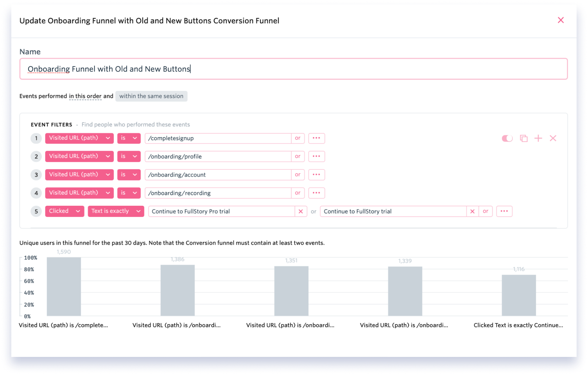
Task: Expand the 'Clicked' event type dropdown
Action: pyautogui.click(x=64, y=211)
